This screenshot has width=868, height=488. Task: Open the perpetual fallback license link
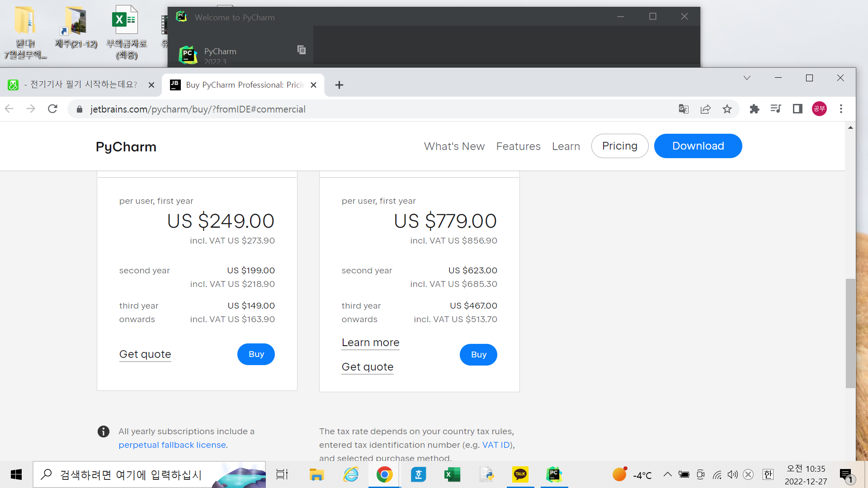[x=172, y=445]
